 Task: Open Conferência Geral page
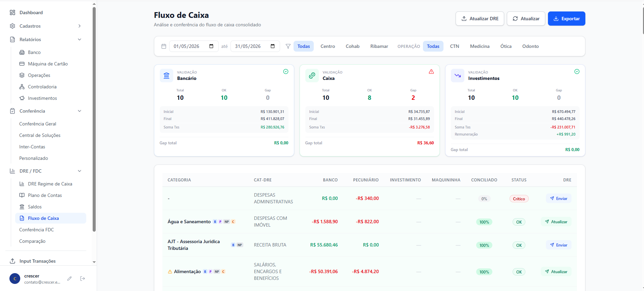coord(38,124)
